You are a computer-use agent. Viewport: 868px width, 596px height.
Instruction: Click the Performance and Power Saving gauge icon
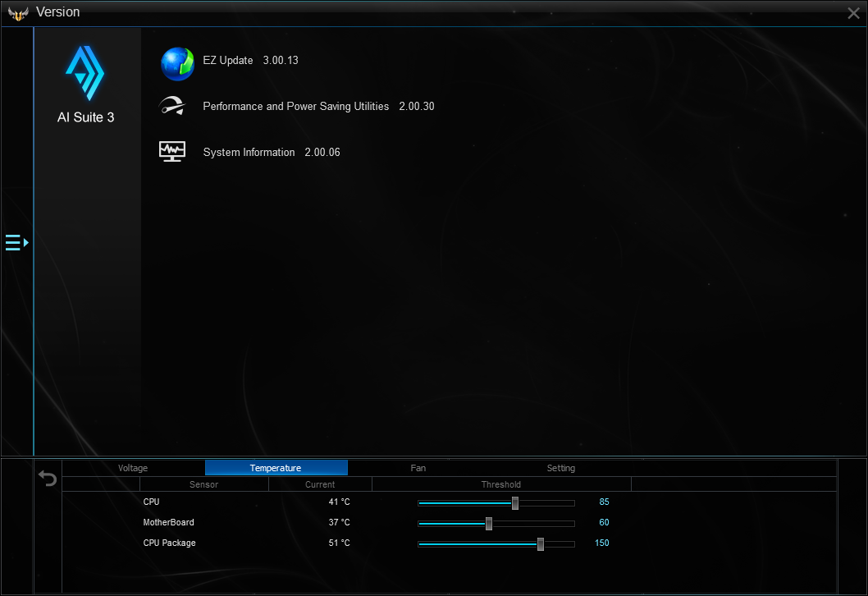tap(172, 106)
